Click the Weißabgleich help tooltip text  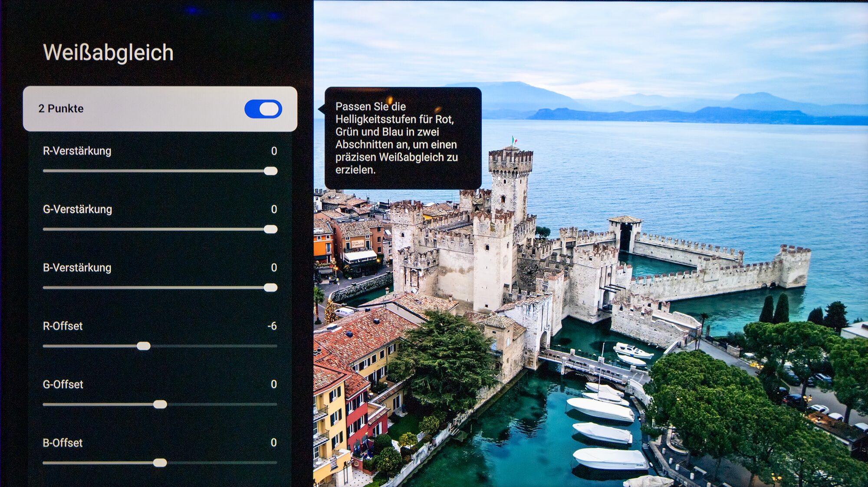pyautogui.click(x=396, y=138)
